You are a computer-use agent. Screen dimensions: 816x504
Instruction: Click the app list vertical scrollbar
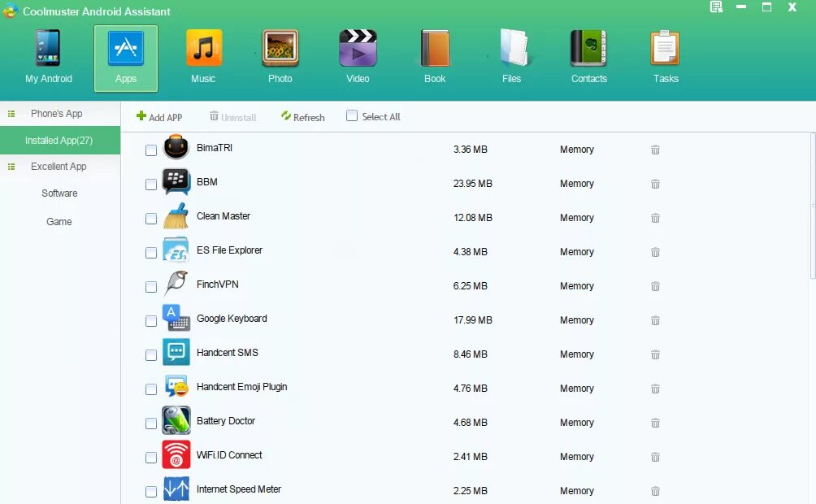[813, 206]
